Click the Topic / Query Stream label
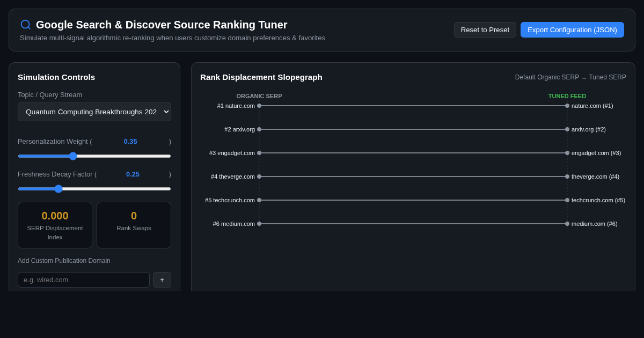The image size is (644, 338). coord(50,95)
